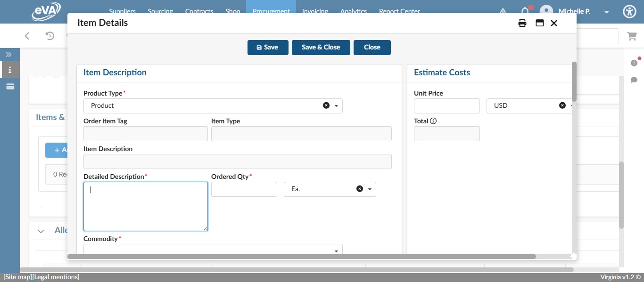Collapse the Allocations section

(x=41, y=231)
